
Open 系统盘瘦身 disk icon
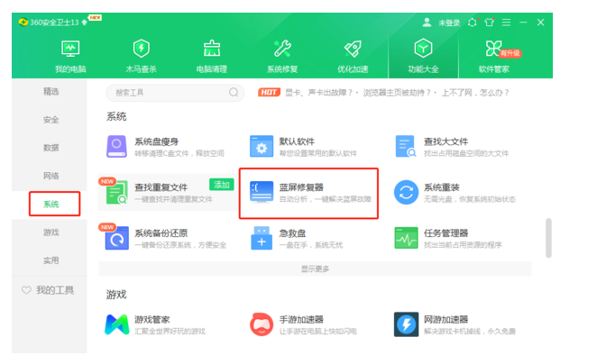coord(116,147)
